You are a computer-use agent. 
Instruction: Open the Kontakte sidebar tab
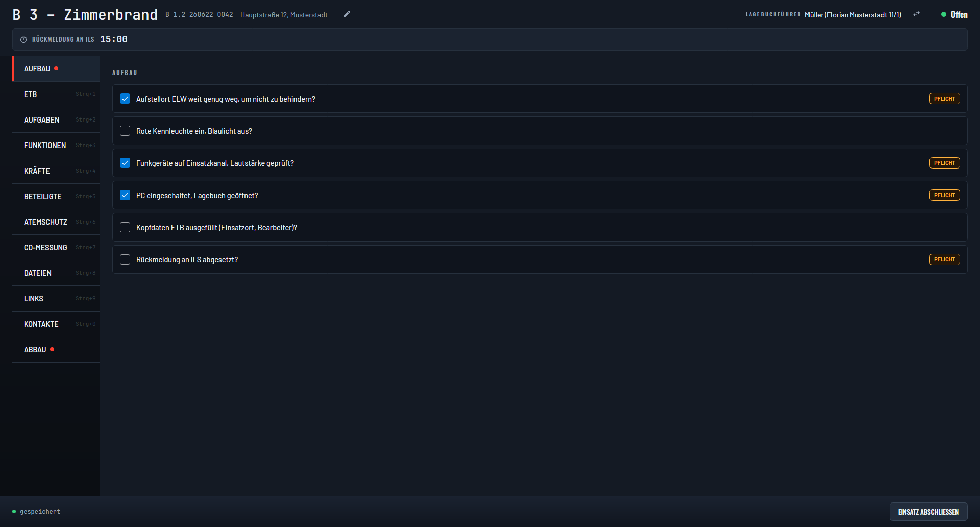(x=56, y=324)
